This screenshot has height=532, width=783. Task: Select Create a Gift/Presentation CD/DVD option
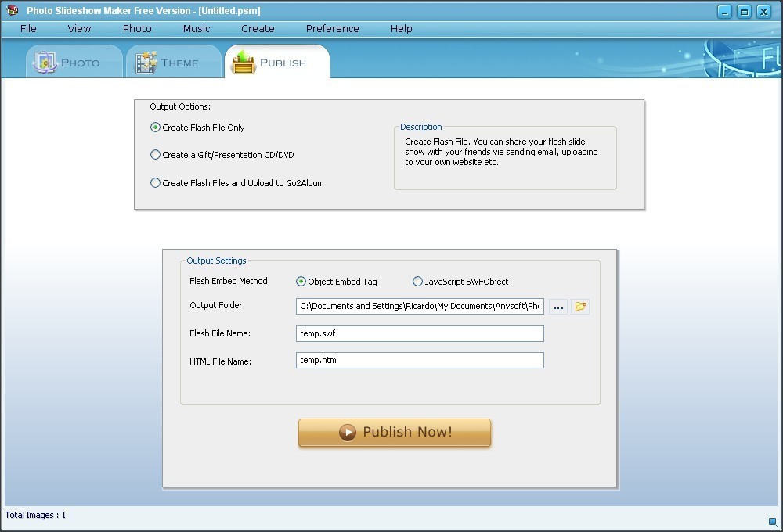click(222, 155)
